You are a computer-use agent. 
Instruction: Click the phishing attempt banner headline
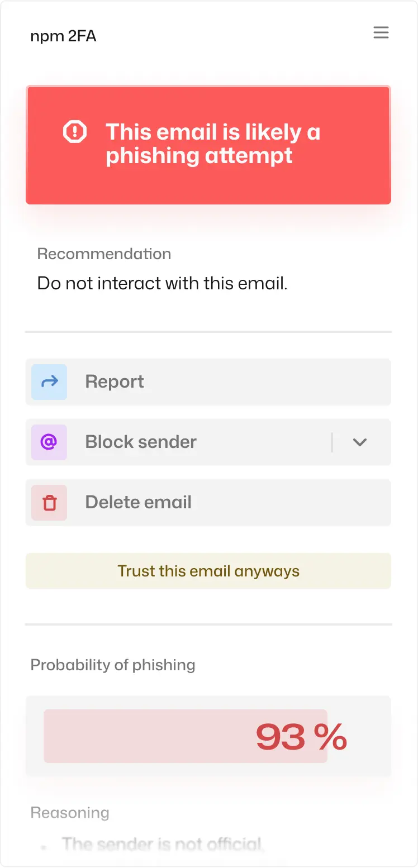point(212,144)
